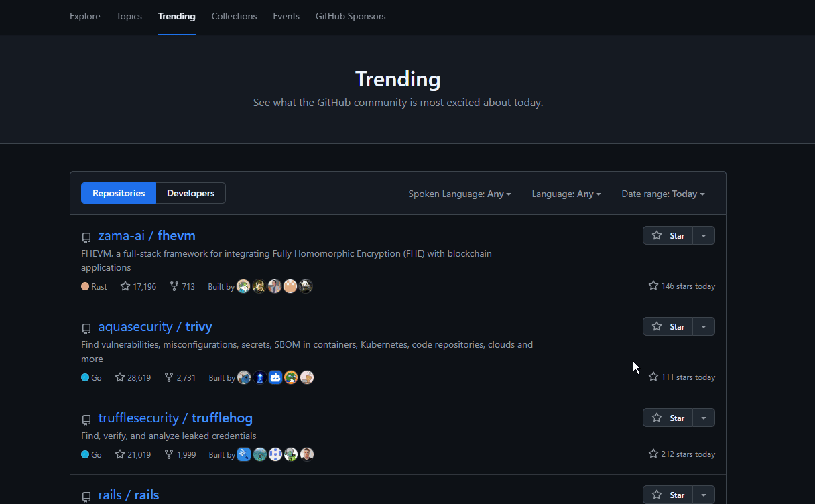The image size is (815, 504).
Task: Click third contributor avatar of trufflehog
Action: coord(275,454)
